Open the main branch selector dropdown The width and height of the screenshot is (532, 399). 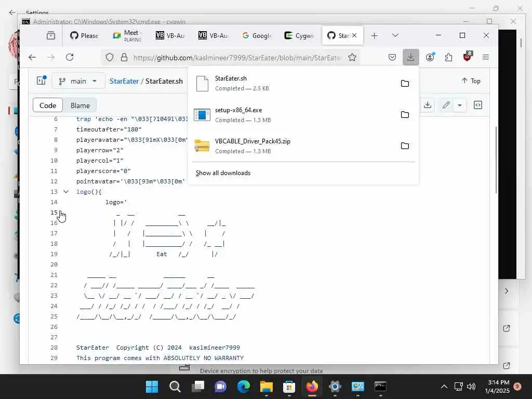click(x=78, y=81)
